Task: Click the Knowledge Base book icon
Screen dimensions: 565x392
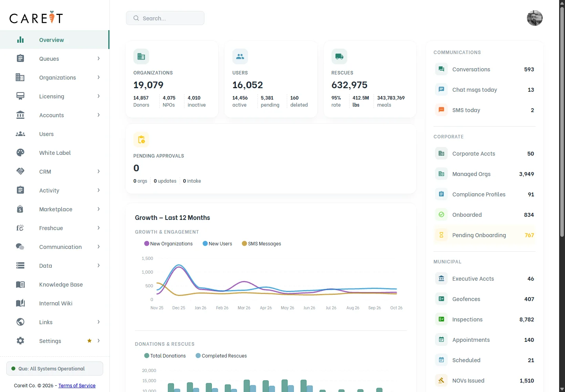Action: tap(20, 284)
